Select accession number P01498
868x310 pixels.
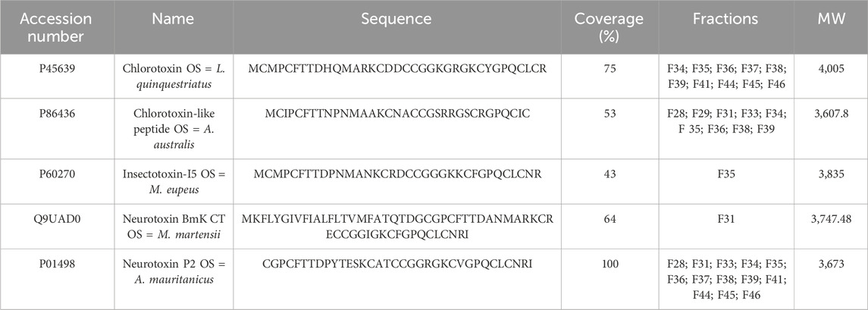(x=57, y=264)
